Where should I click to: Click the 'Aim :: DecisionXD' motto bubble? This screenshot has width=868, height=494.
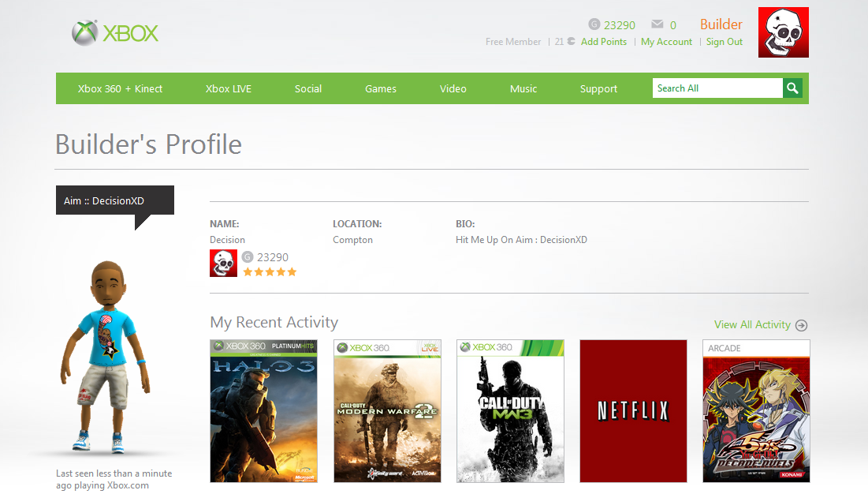click(x=115, y=200)
